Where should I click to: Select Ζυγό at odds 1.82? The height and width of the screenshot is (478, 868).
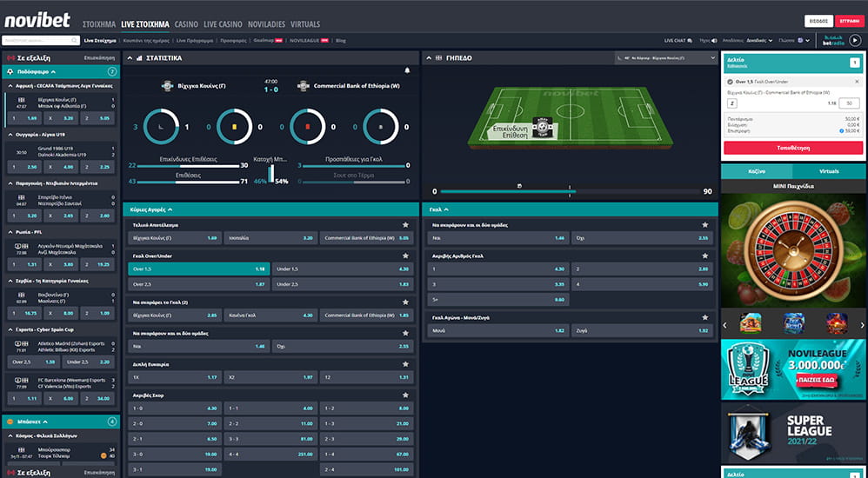[642, 331]
